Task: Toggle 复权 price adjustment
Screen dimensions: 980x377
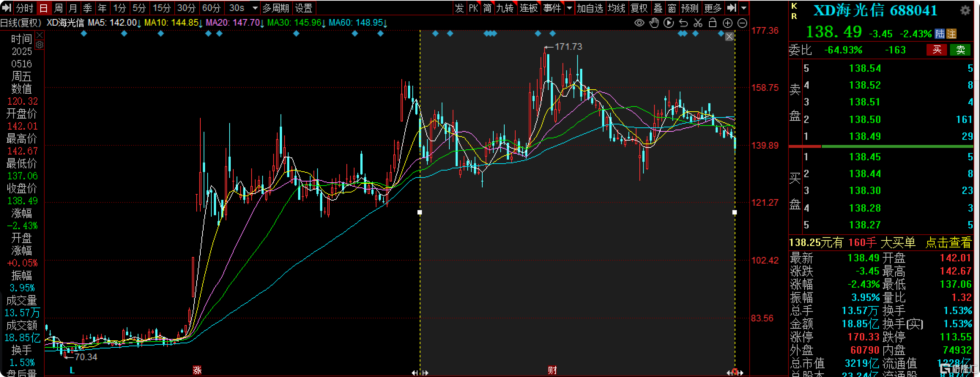Action: [639, 8]
